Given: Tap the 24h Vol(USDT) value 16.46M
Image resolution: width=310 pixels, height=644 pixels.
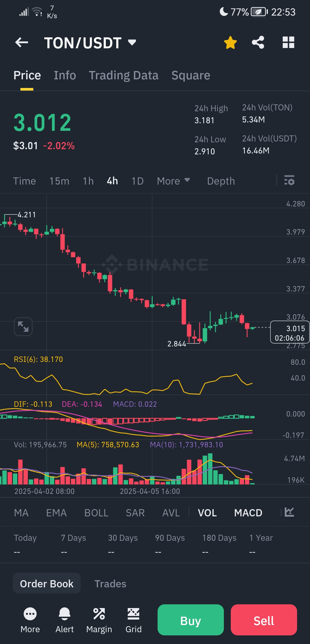Looking at the screenshot, I should 256,151.
